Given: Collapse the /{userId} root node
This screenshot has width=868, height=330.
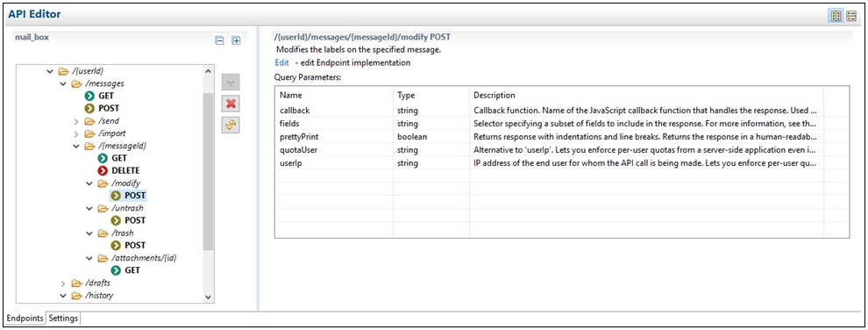Looking at the screenshot, I should point(50,71).
